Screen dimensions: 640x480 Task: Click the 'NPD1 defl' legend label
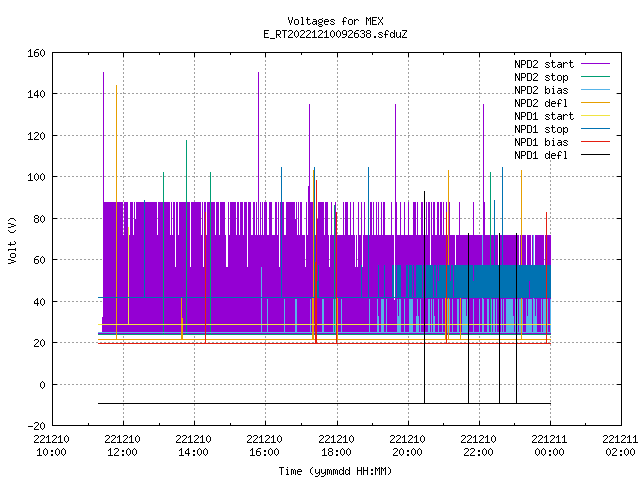(541, 155)
